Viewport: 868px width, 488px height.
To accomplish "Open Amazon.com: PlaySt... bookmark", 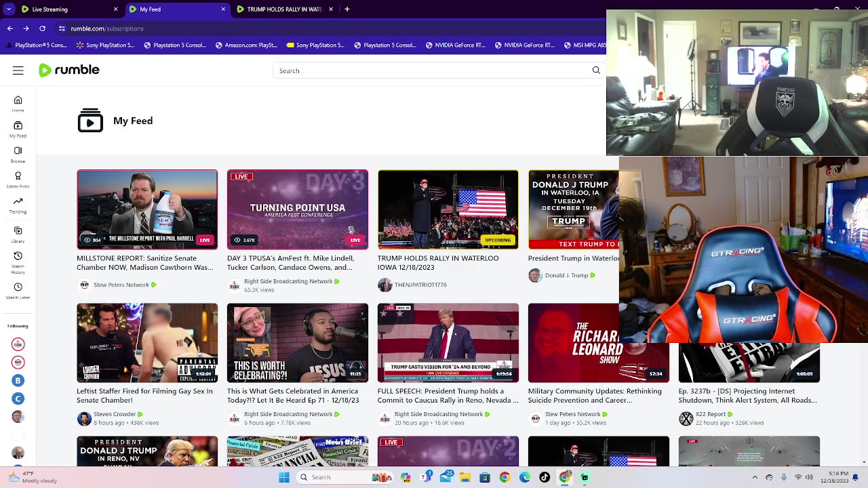I will point(246,45).
